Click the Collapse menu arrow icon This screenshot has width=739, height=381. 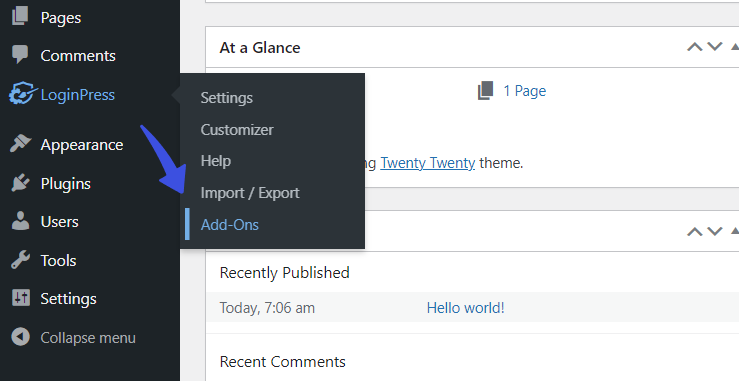point(21,337)
